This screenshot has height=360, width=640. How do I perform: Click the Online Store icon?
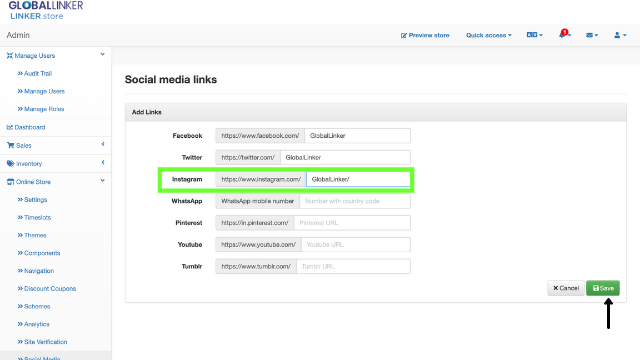[x=11, y=182]
